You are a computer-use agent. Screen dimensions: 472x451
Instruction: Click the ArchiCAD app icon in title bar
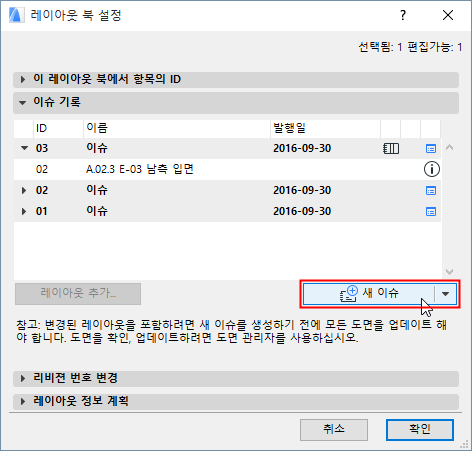click(16, 15)
